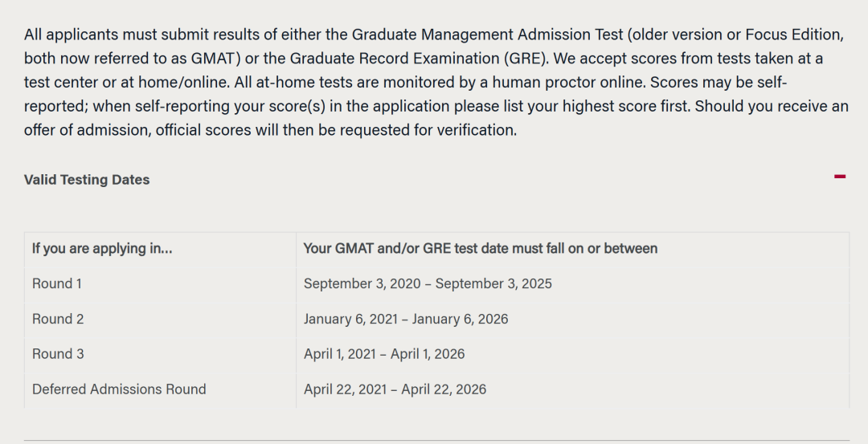Click the January 6, 2021 – January 6, 2026 date range
868x444 pixels.
(x=406, y=319)
